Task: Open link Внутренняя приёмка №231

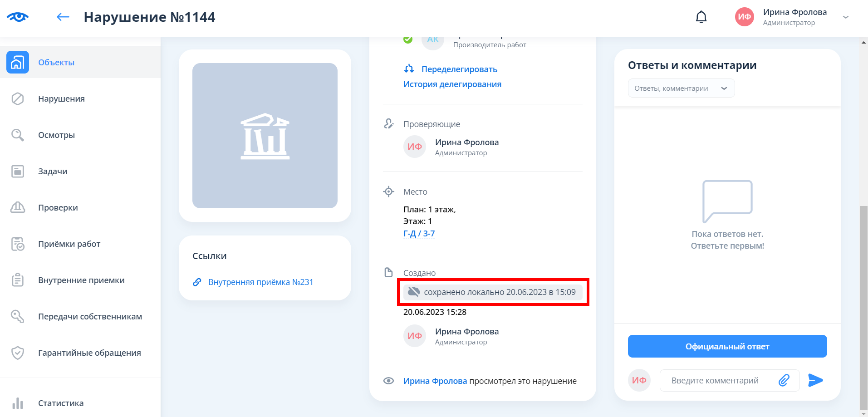Action: (x=260, y=282)
